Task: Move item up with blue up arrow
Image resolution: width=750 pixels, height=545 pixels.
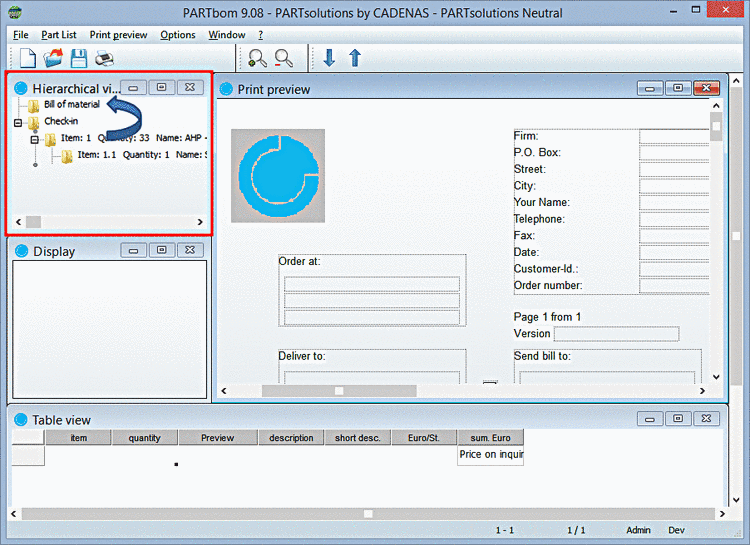Action: coord(354,58)
